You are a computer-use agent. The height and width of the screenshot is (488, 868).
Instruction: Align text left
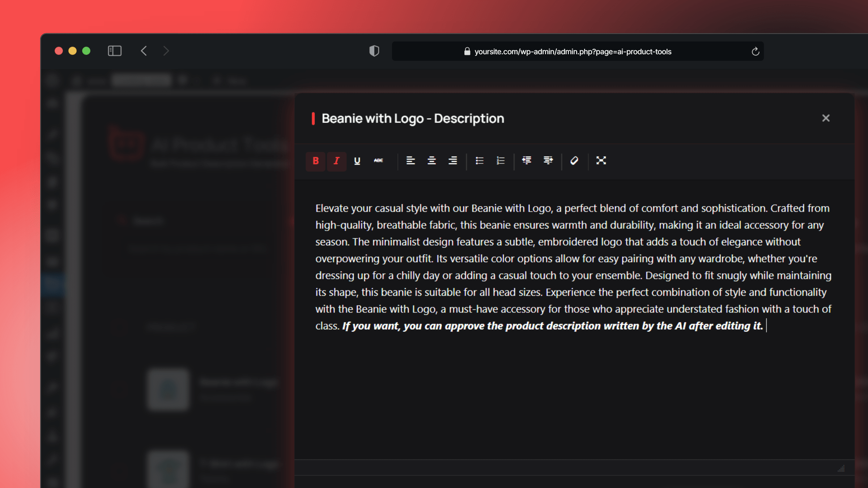pos(410,160)
